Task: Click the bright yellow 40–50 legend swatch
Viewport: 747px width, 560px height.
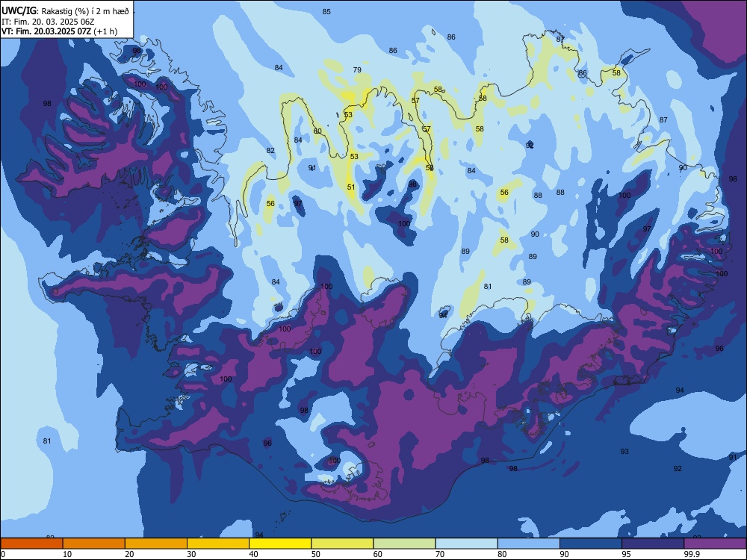Action: pos(280,544)
